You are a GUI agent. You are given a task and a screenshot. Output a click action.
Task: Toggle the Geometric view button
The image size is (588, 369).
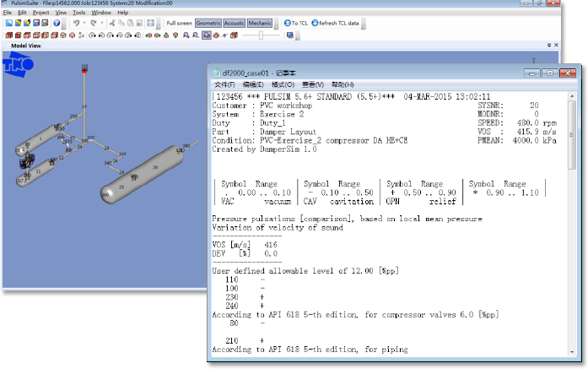point(208,24)
